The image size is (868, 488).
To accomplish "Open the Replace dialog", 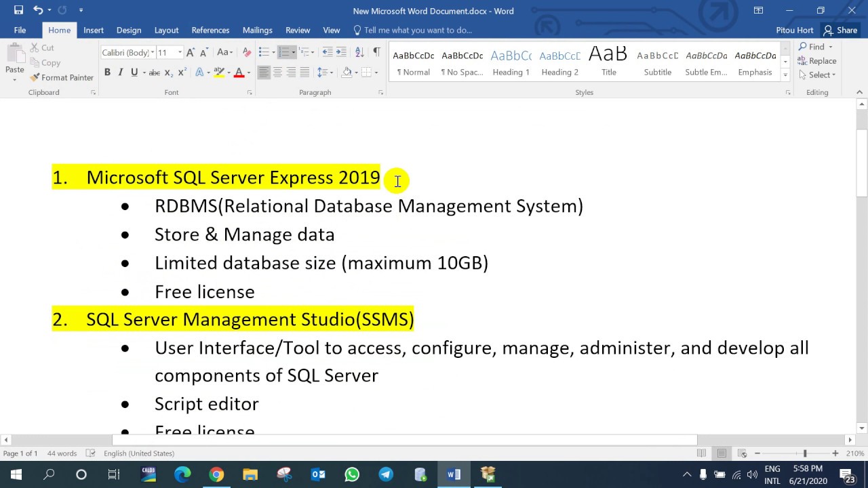I will point(817,61).
